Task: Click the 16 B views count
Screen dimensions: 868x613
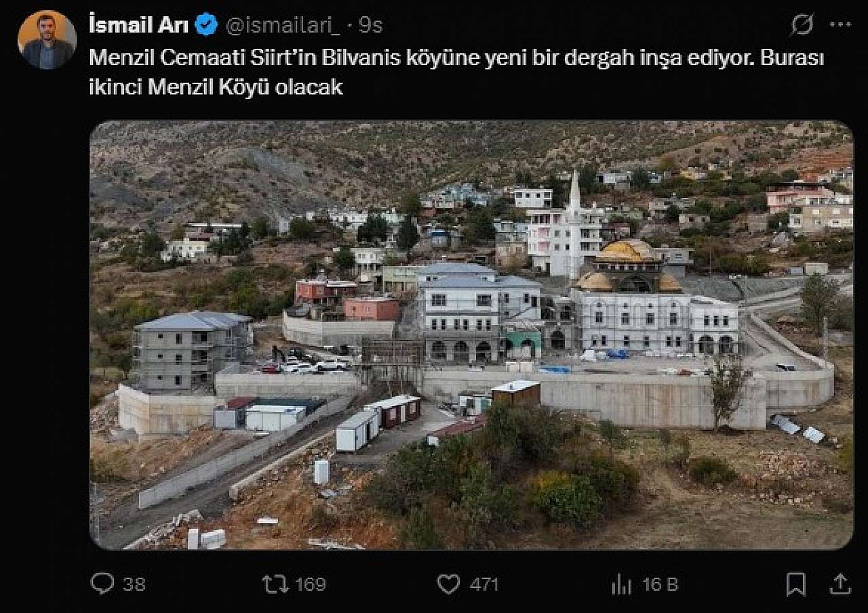Action: [x=660, y=585]
